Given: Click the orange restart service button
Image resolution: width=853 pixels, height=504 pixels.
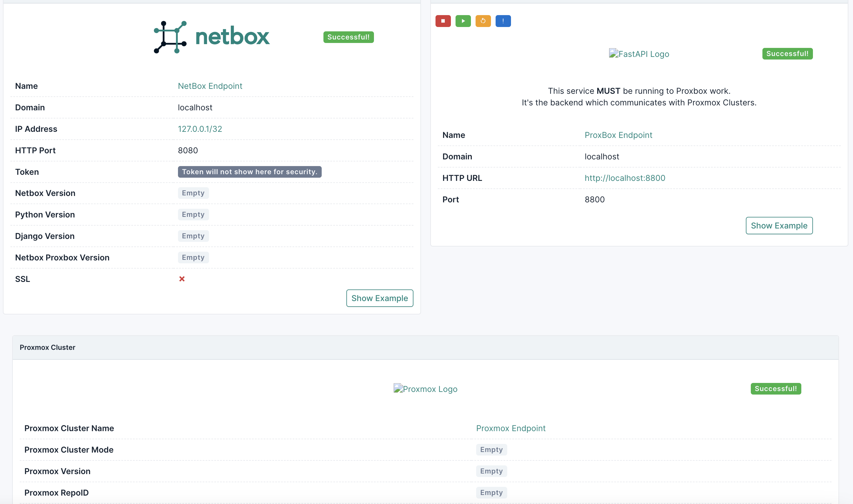Looking at the screenshot, I should click(x=483, y=21).
